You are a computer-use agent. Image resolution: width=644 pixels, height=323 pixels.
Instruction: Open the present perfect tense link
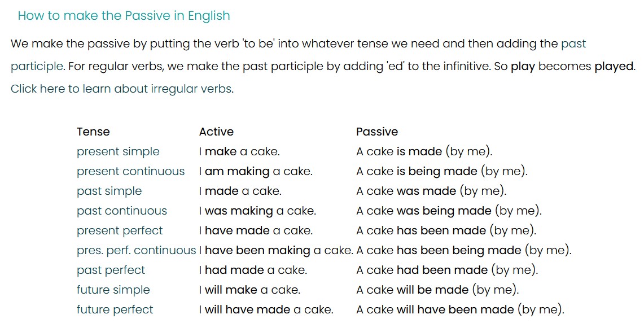pos(120,230)
